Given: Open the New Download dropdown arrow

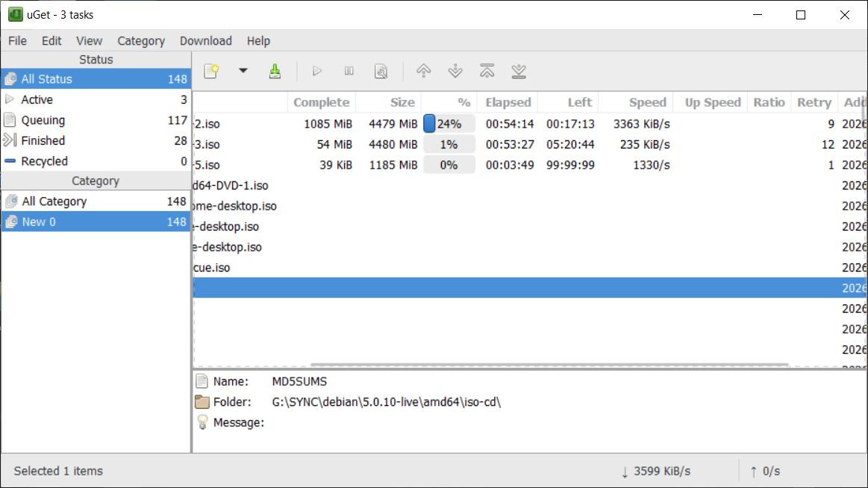Looking at the screenshot, I should pos(243,71).
